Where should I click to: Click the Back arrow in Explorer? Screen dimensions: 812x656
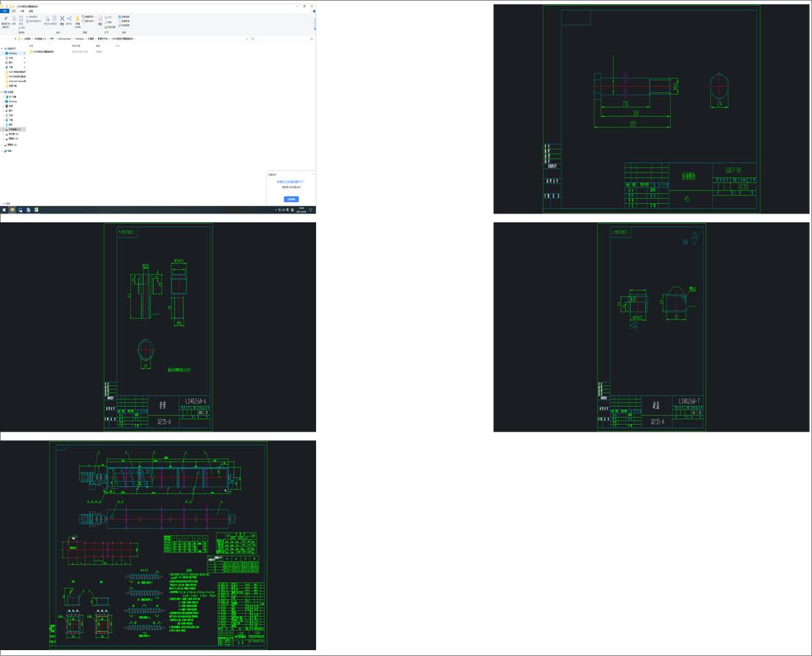click(x=3, y=39)
